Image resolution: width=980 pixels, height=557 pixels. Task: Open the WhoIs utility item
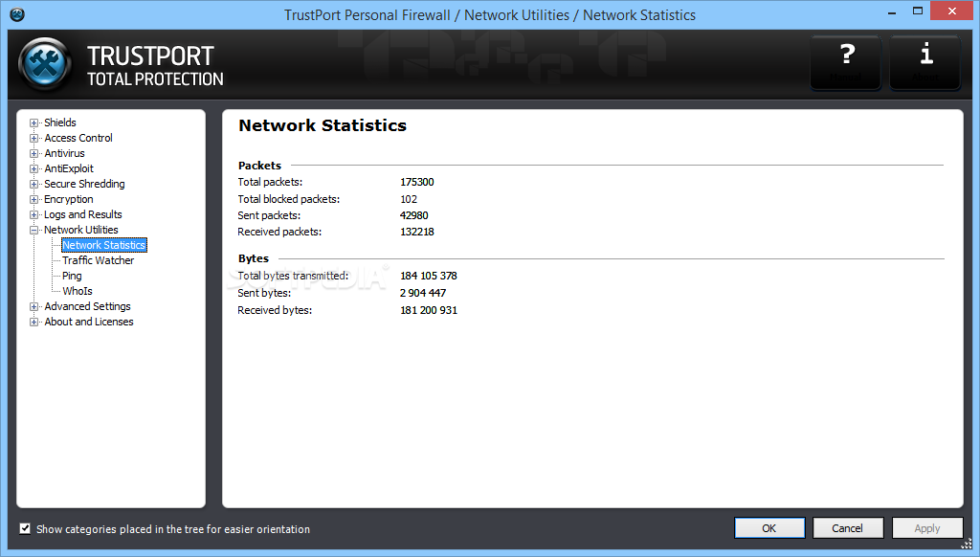[x=78, y=291]
